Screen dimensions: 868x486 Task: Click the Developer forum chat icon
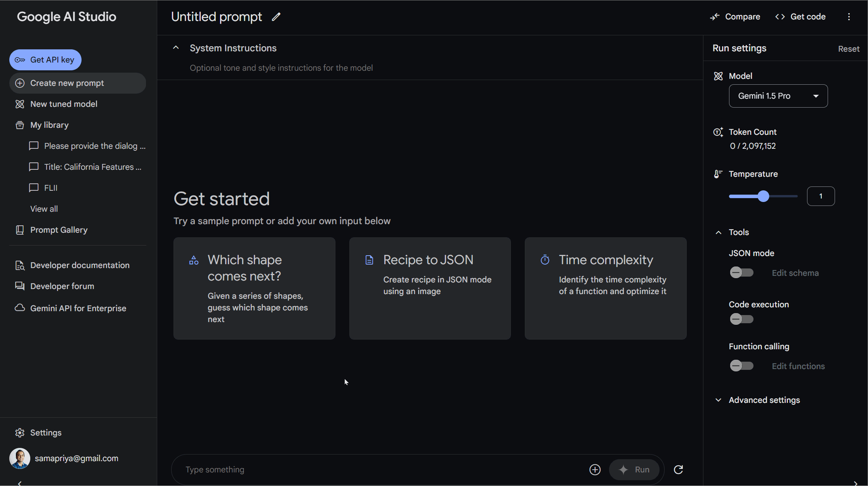coord(20,286)
